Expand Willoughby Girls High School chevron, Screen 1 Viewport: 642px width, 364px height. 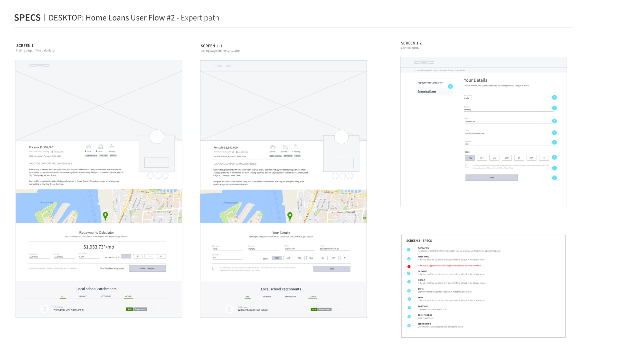154,310
